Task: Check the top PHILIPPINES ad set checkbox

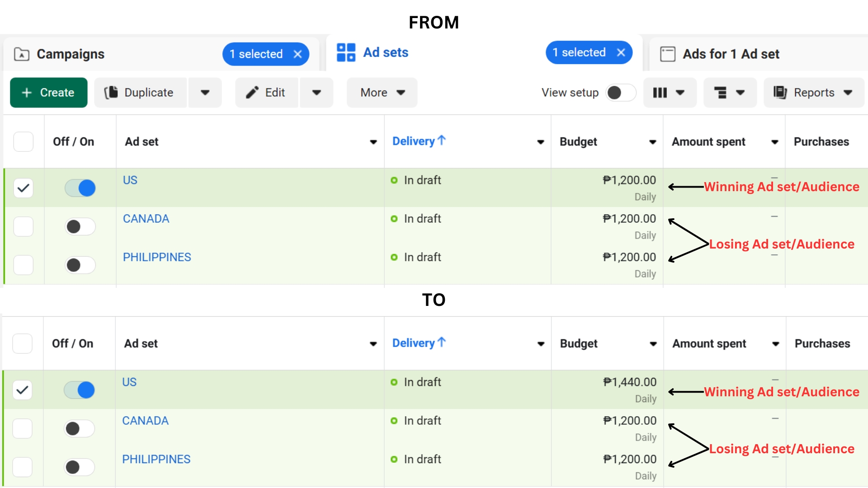Action: pos(24,265)
